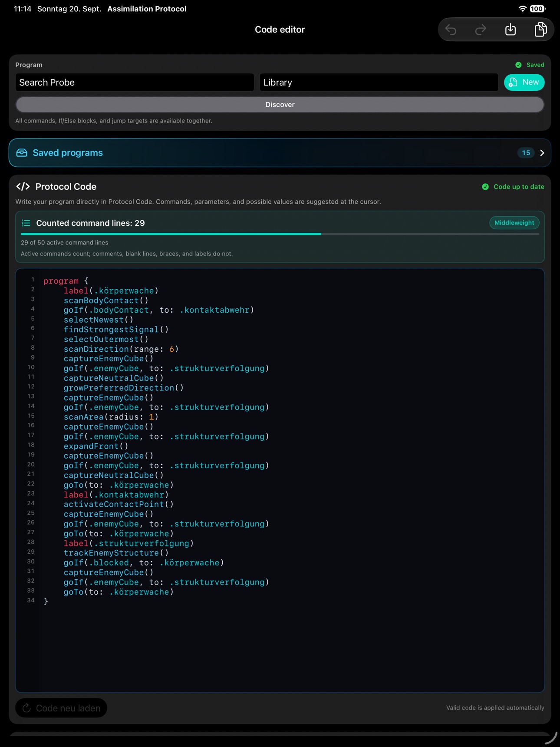This screenshot has width=560, height=747.
Task: Create a New program
Action: click(x=524, y=83)
